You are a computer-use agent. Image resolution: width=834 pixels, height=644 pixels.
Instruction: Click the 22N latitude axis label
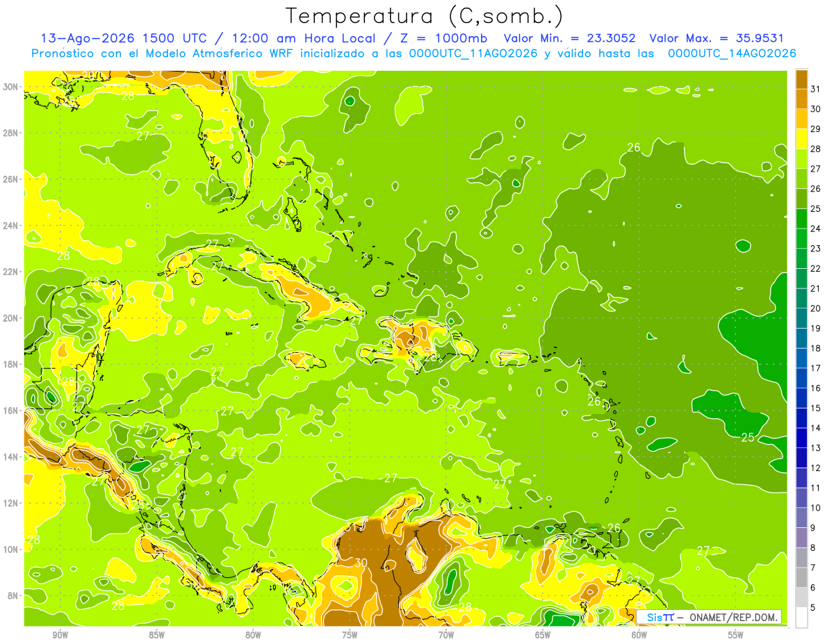11,272
